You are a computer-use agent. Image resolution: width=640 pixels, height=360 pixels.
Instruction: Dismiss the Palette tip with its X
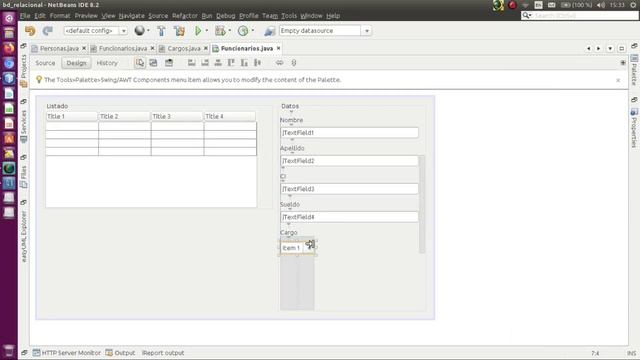(618, 80)
